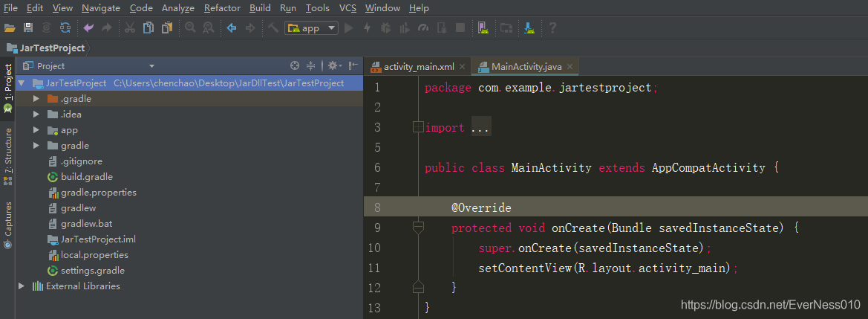This screenshot has height=319, width=868.
Task: Click the Open folder toolbar icon
Action: pos(10,28)
